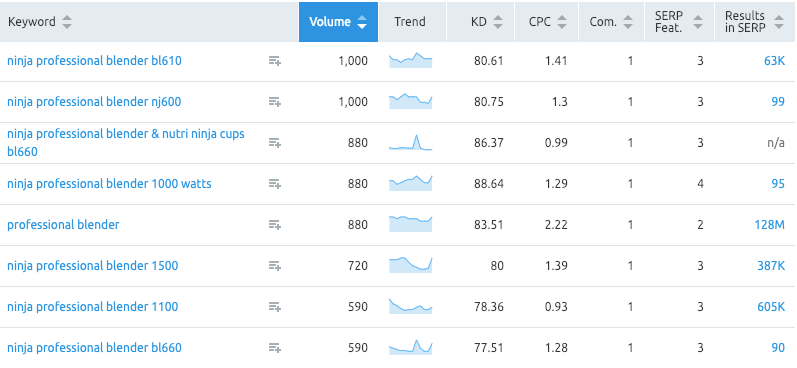Add 'ninja professional blender bl660' to keyword list
The height and width of the screenshot is (368, 797).
point(274,348)
